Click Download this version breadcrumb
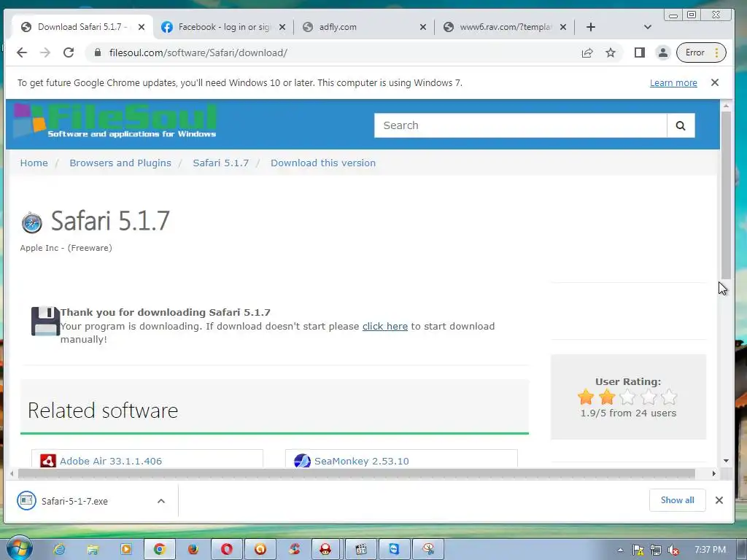 click(x=323, y=163)
